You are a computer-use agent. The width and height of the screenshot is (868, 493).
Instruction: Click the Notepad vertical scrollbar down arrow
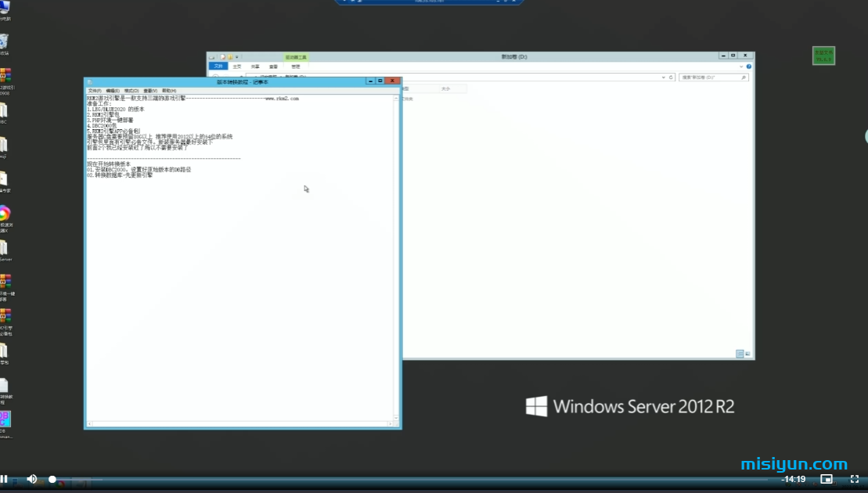point(396,418)
